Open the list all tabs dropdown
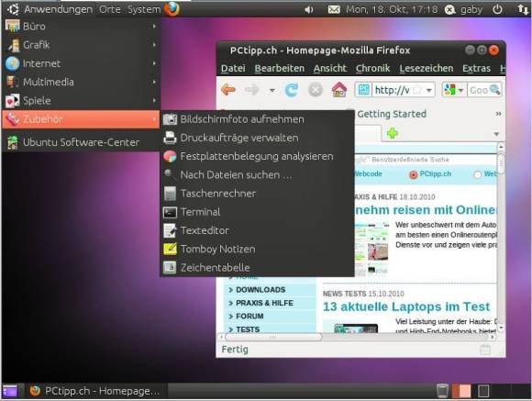This screenshot has height=401, width=532. [x=496, y=134]
